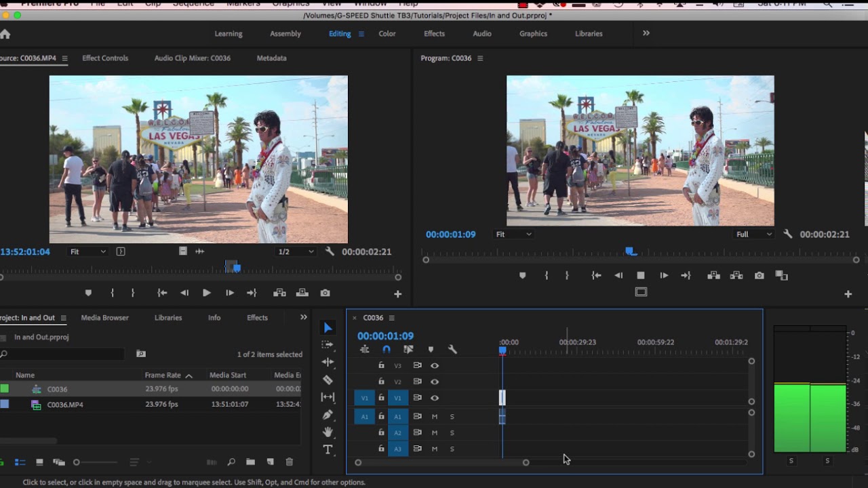Click Home icon at top left
This screenshot has height=488, width=868.
(x=5, y=34)
